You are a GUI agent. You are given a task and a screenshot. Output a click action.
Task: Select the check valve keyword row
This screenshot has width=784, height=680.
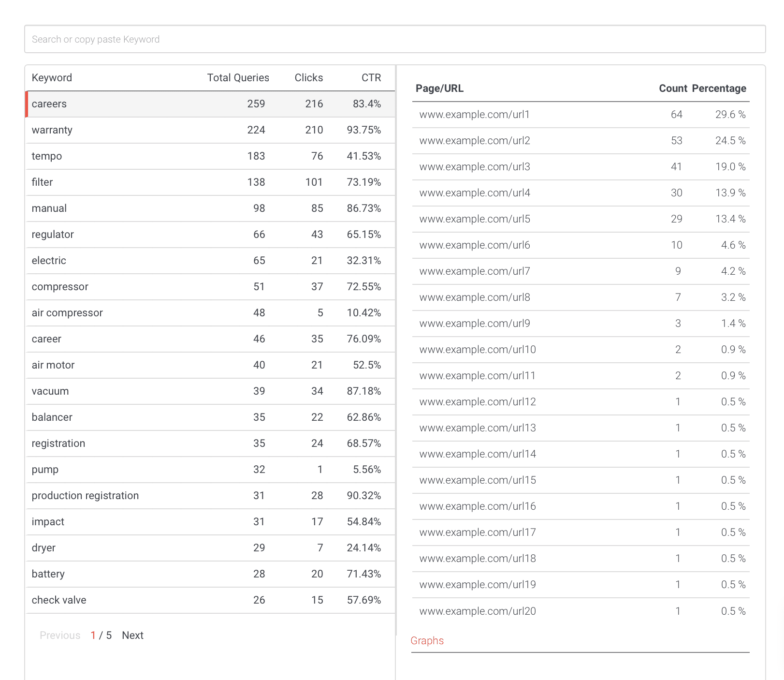(x=210, y=600)
